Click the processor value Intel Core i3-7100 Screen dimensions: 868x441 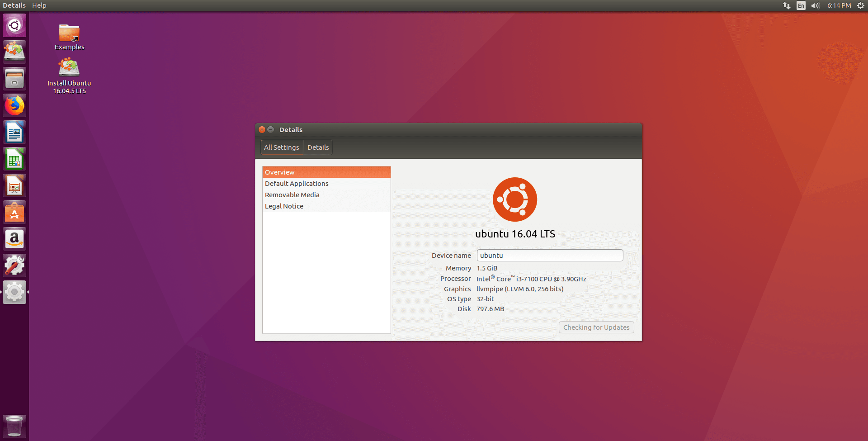tap(531, 279)
